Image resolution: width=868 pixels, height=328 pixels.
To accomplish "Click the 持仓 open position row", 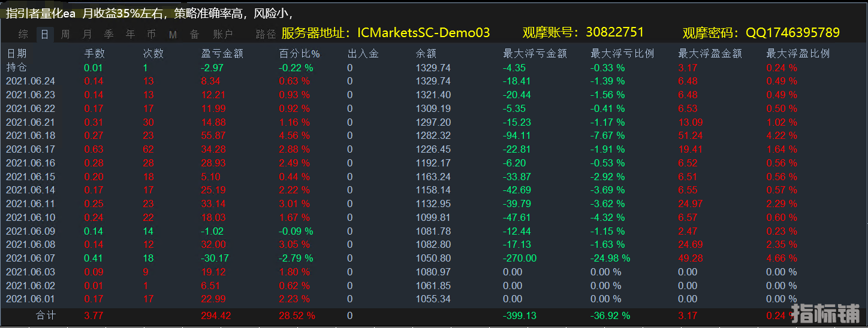I will [x=17, y=68].
